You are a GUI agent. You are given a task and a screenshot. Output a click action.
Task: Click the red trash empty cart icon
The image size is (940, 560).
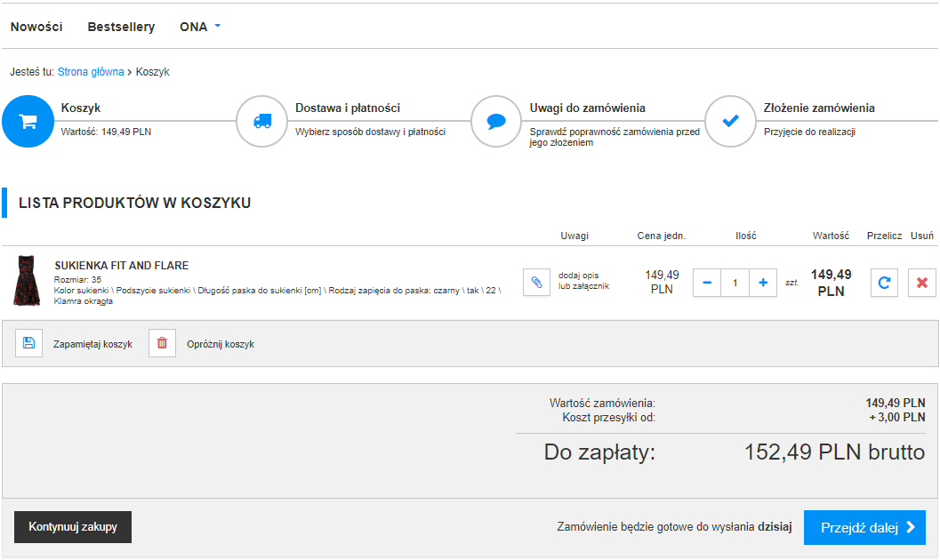tap(162, 343)
